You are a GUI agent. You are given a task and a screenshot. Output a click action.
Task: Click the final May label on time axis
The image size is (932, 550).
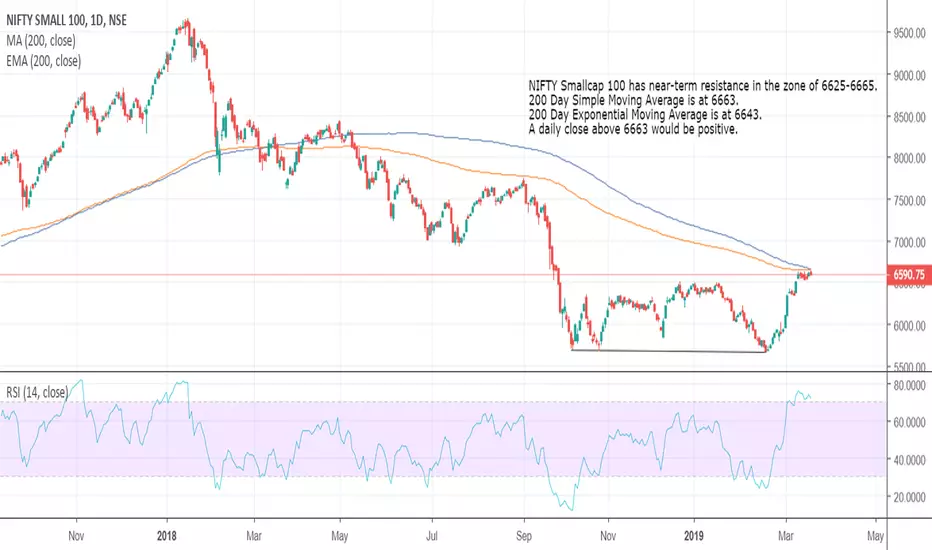coord(875,536)
